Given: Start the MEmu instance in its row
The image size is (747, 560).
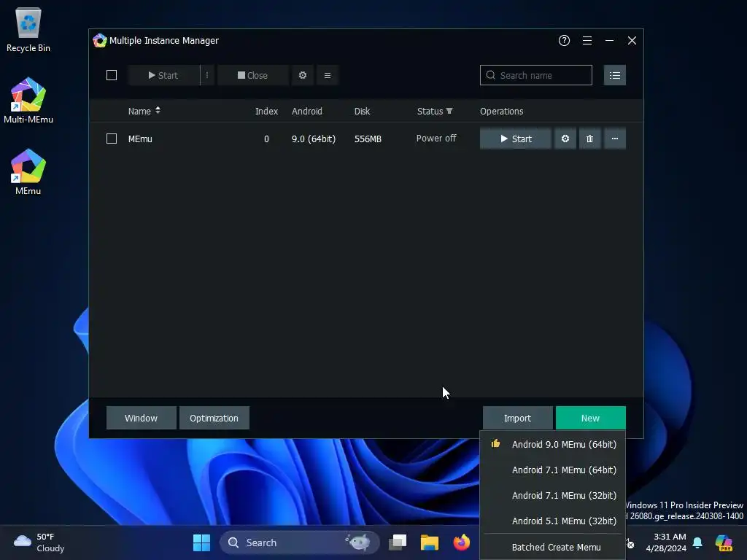Looking at the screenshot, I should click(x=516, y=139).
